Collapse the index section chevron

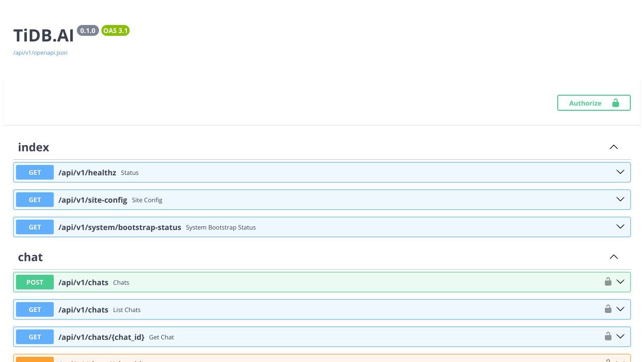613,147
